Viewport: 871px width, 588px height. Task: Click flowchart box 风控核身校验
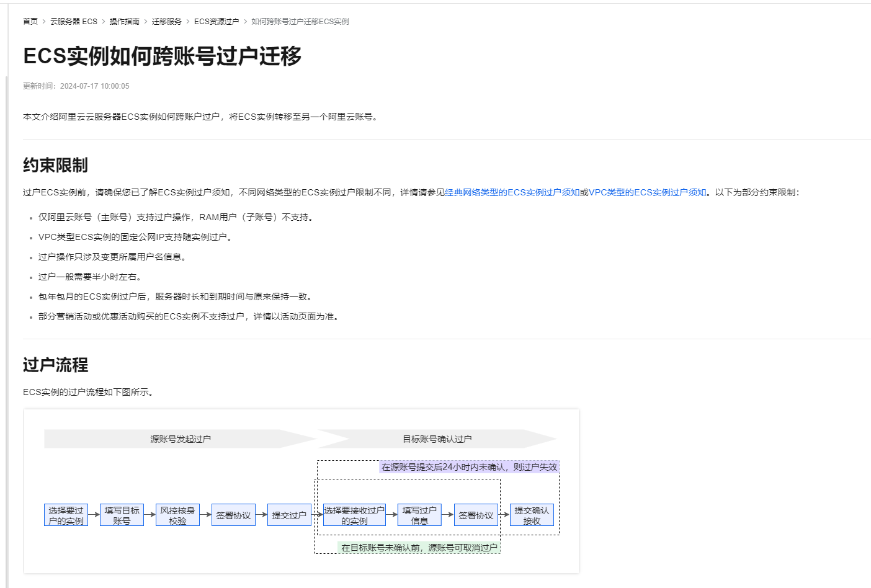pos(177,515)
